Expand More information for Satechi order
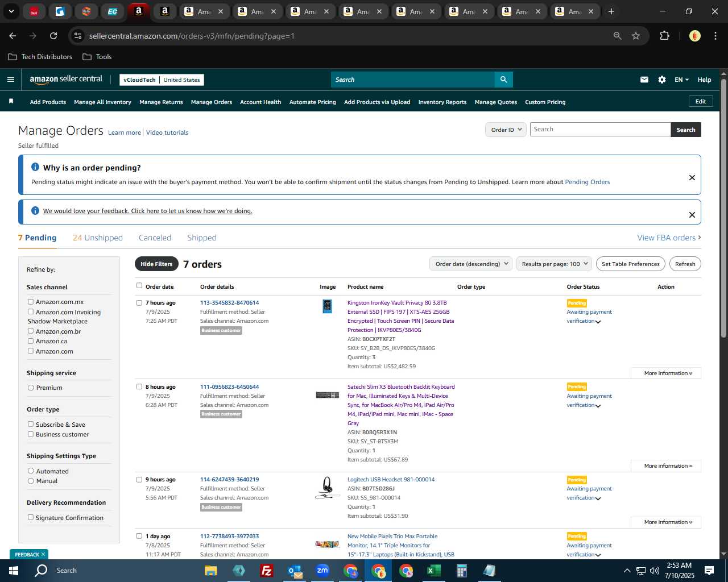 [666, 466]
